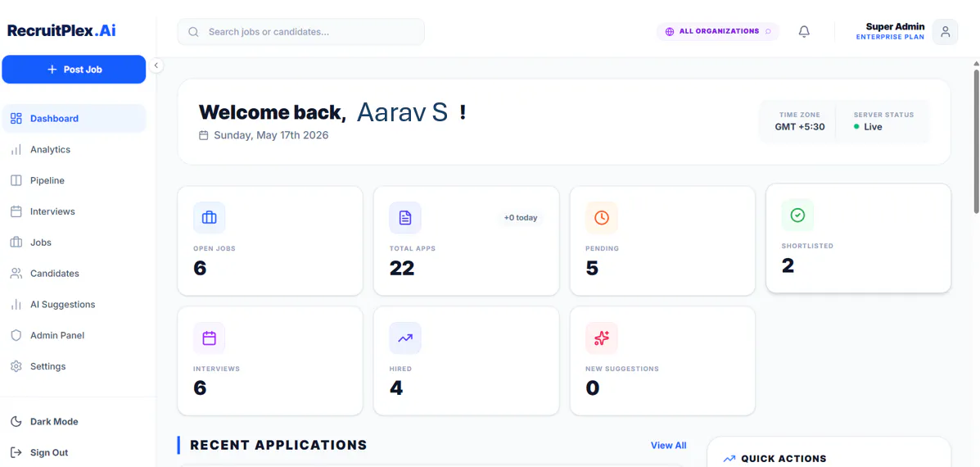Screen dimensions: 980x467
Task: Click the Hired trend arrow icon
Action: [x=405, y=338]
